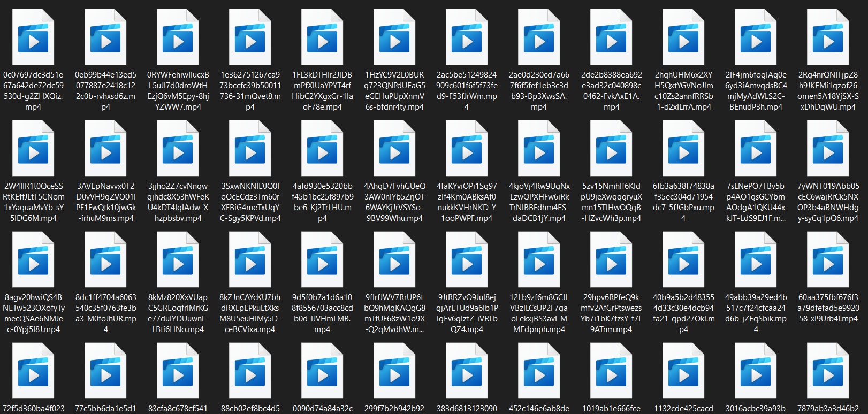Click the 7yWNT019Abb05 file name label
868x414 pixels.
pyautogui.click(x=828, y=202)
